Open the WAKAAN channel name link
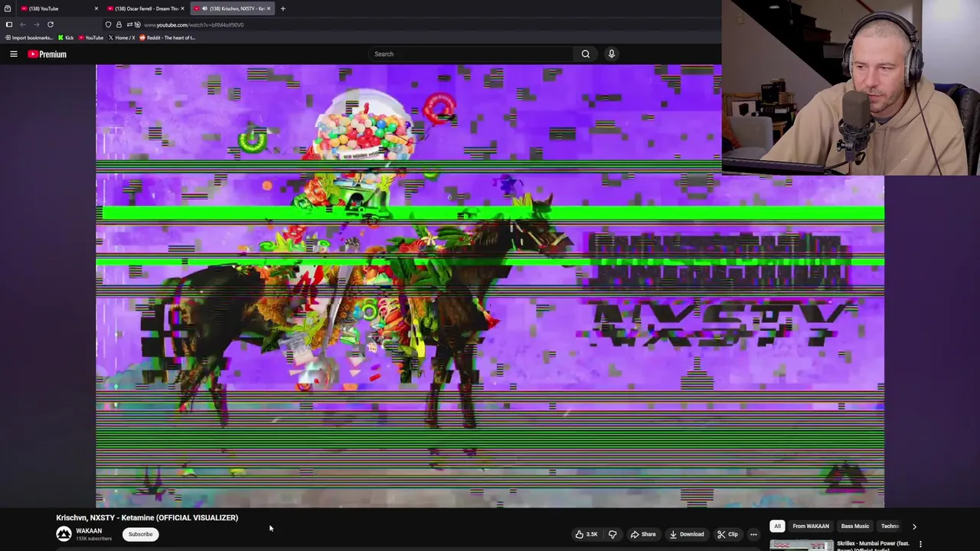 point(89,531)
